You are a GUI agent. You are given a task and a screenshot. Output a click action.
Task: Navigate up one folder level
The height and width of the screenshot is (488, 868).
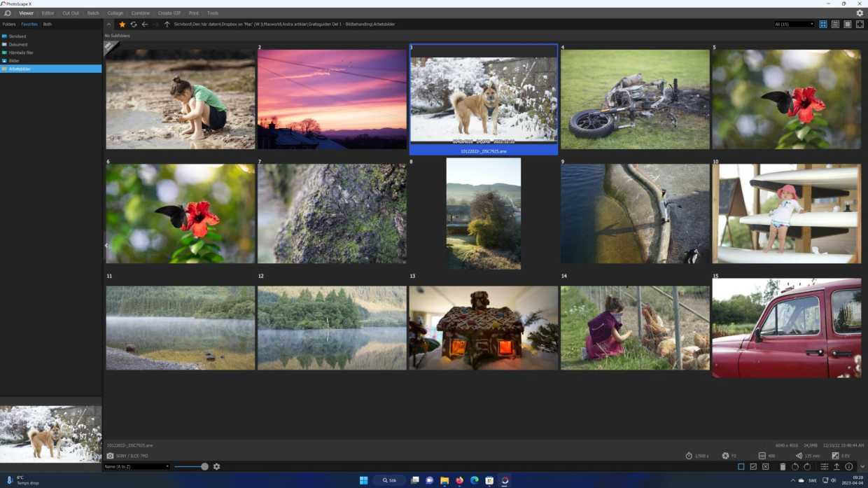tap(167, 24)
